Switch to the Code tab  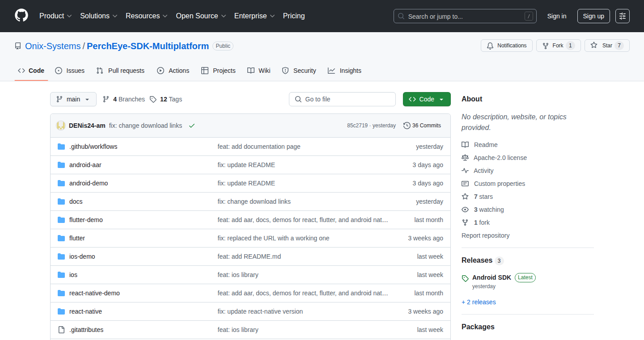coord(31,71)
